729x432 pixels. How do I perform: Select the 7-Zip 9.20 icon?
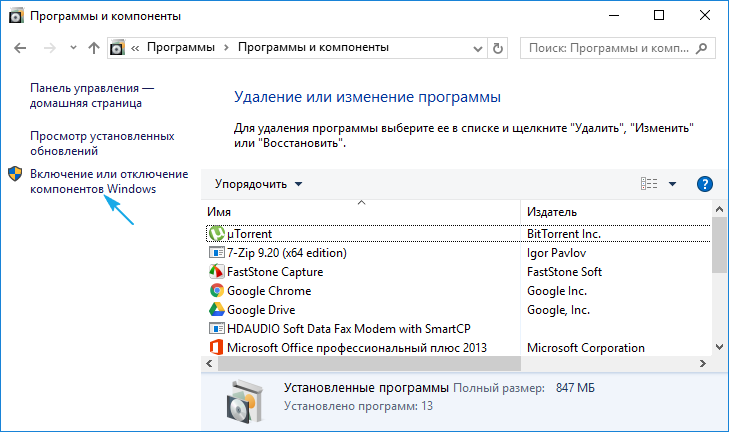coord(216,253)
